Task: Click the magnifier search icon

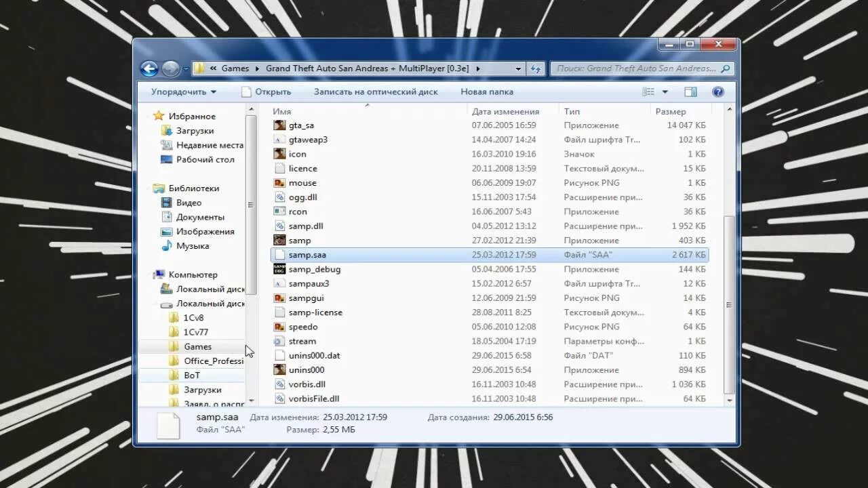Action: [725, 68]
